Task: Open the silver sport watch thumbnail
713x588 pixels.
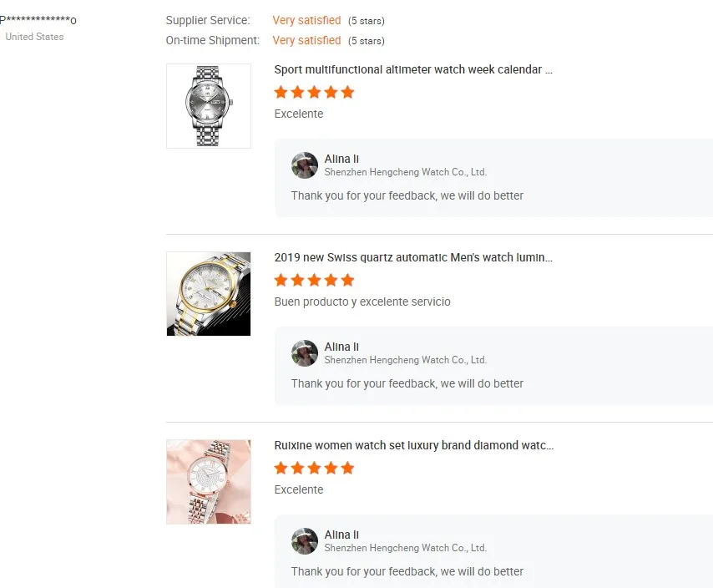Action: tap(209, 106)
